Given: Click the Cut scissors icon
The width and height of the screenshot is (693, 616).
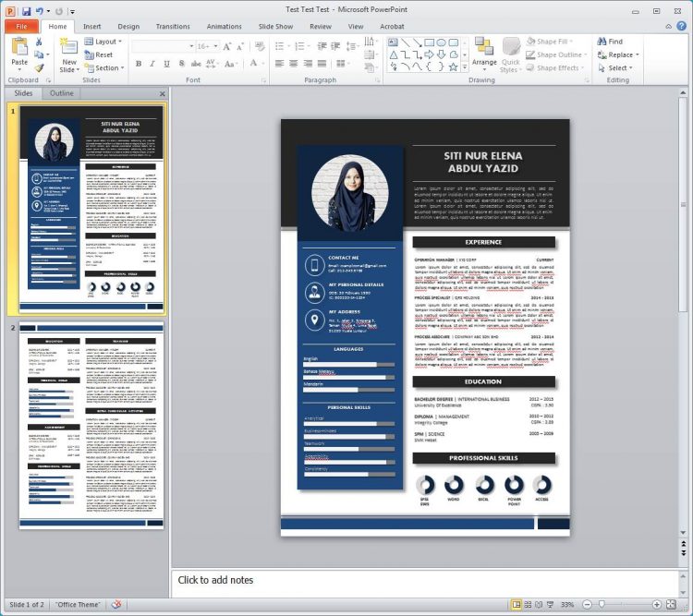Looking at the screenshot, I should pyautogui.click(x=40, y=42).
